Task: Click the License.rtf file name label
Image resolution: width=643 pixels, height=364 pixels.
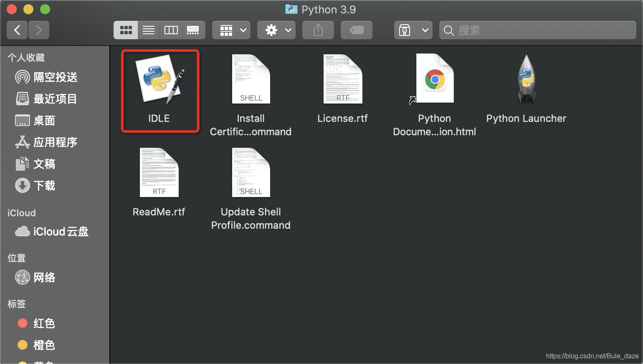Action: [x=342, y=119]
